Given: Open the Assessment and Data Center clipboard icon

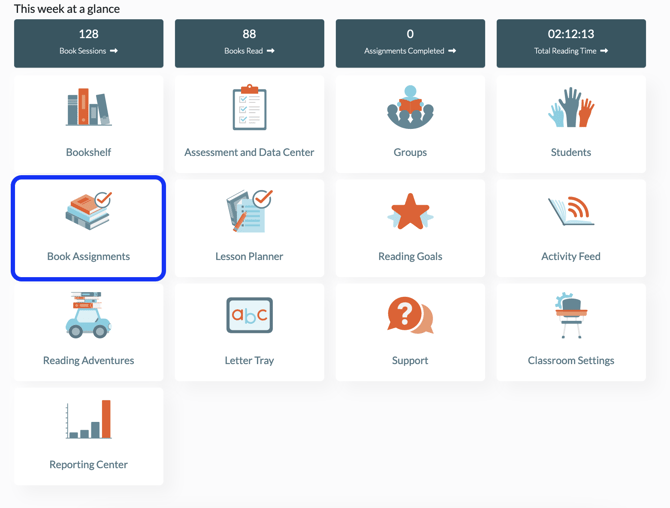Looking at the screenshot, I should [x=250, y=107].
